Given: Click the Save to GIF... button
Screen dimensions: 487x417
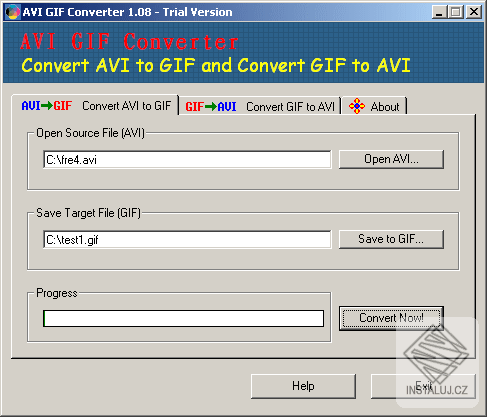Looking at the screenshot, I should tap(391, 239).
